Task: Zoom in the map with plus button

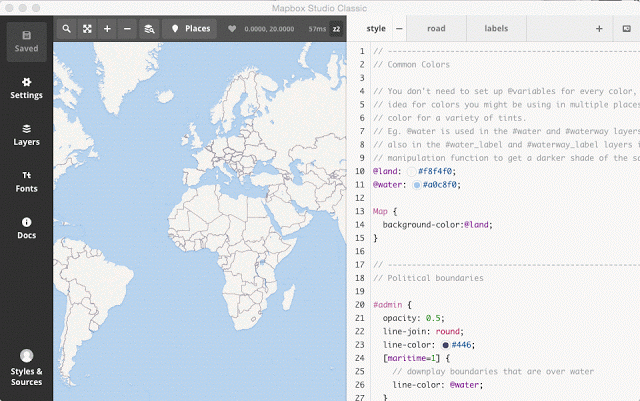Action: click(107, 29)
